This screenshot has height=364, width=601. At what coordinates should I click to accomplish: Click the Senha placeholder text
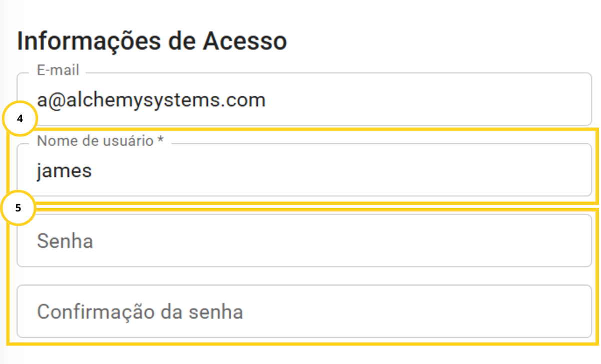point(65,242)
